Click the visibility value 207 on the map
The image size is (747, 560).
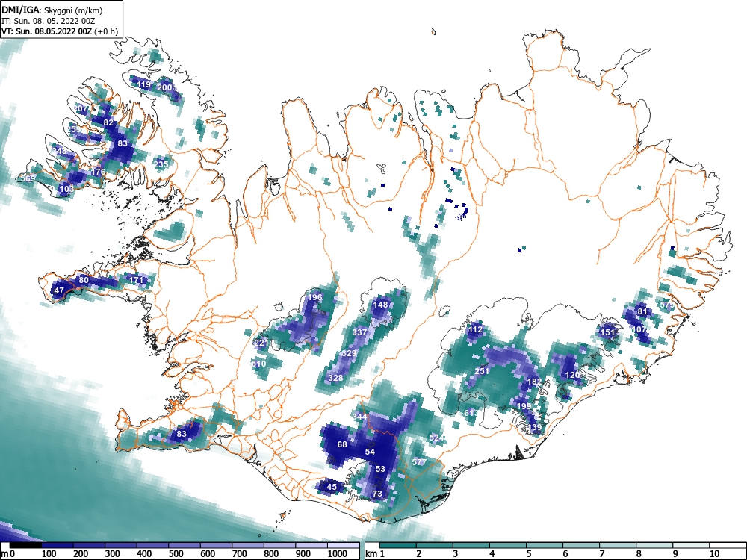pos(81,108)
